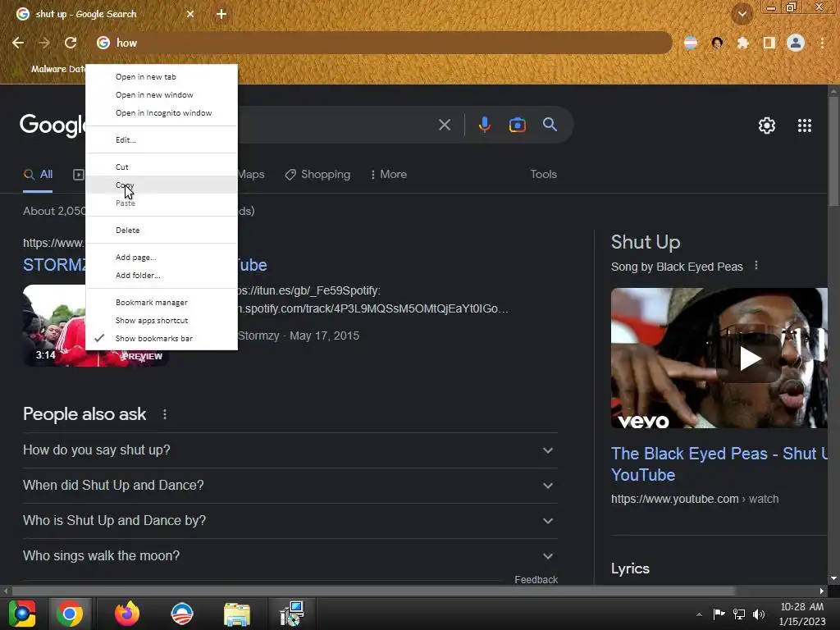Clear the Google search box with X
Screen dimensions: 840x630
point(444,125)
